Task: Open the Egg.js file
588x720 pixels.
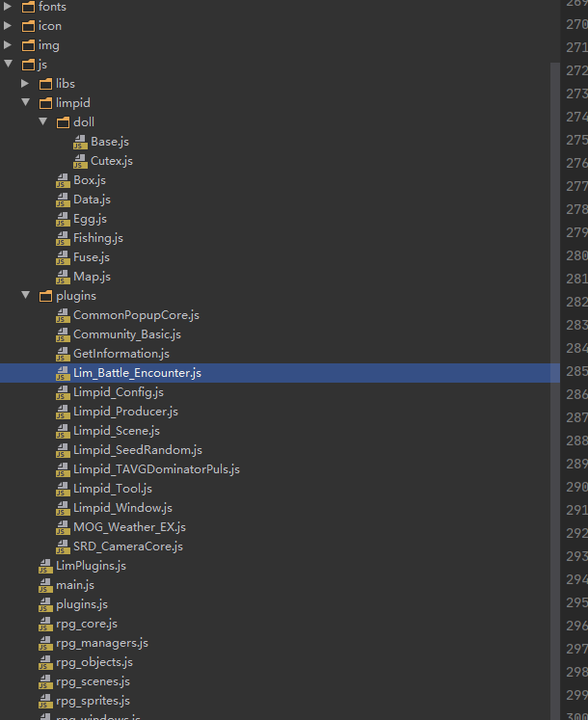Action: point(90,219)
